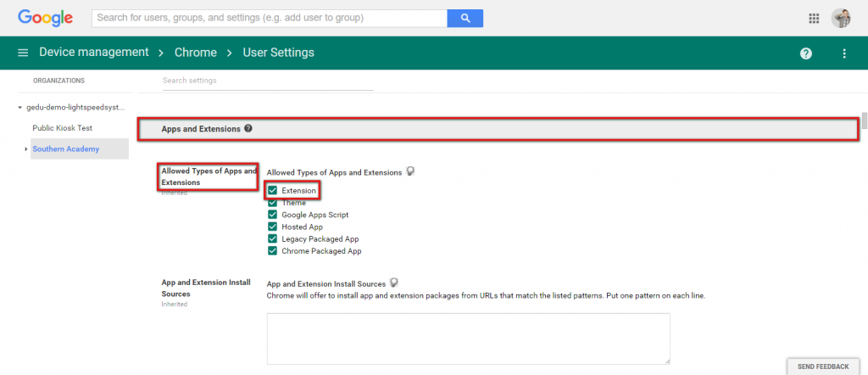Click help icon next to Apps and Extensions heading
868x375 pixels.
tap(248, 128)
